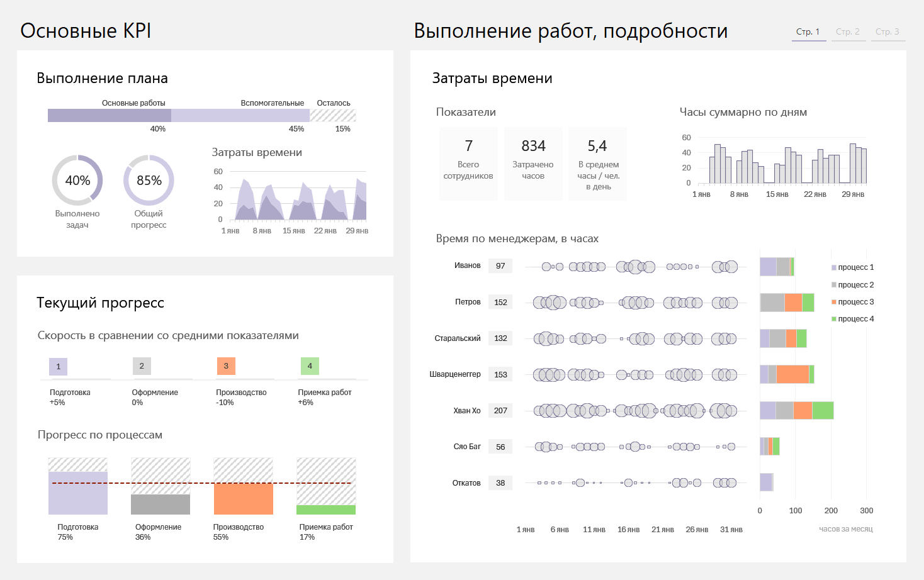924x580 pixels.
Task: Click the Откатов hours value 38
Action: [x=500, y=483]
